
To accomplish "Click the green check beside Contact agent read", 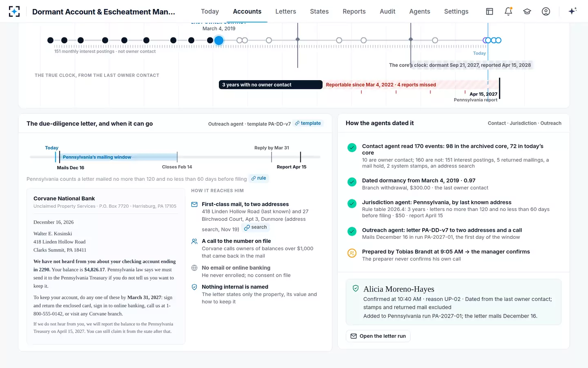I will (x=352, y=148).
